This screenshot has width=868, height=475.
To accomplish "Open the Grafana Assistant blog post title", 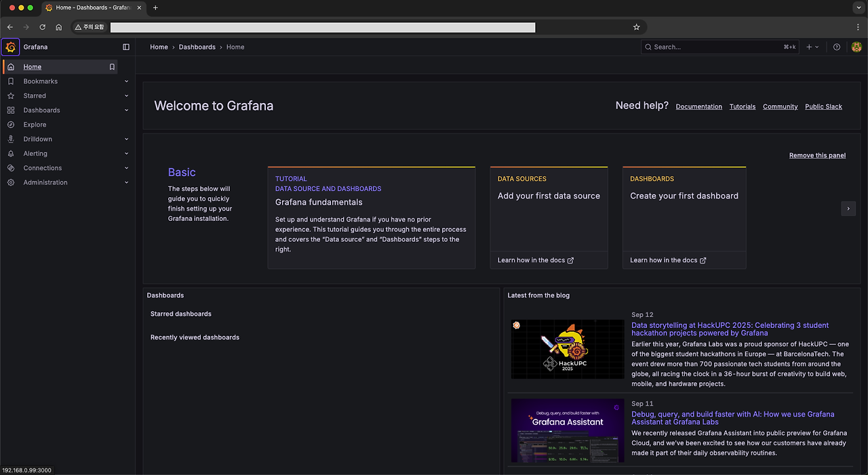I will pos(732,418).
